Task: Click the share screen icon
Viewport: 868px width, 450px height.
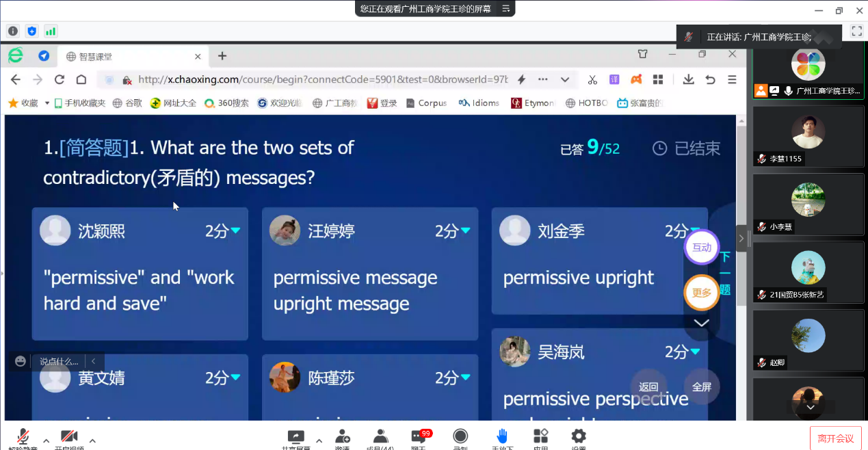Action: [x=295, y=438]
